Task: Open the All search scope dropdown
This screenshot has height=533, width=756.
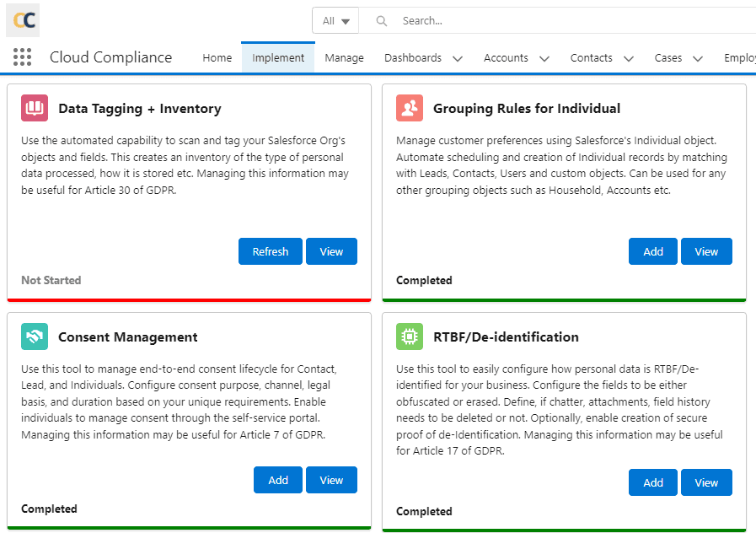Action: tap(335, 21)
